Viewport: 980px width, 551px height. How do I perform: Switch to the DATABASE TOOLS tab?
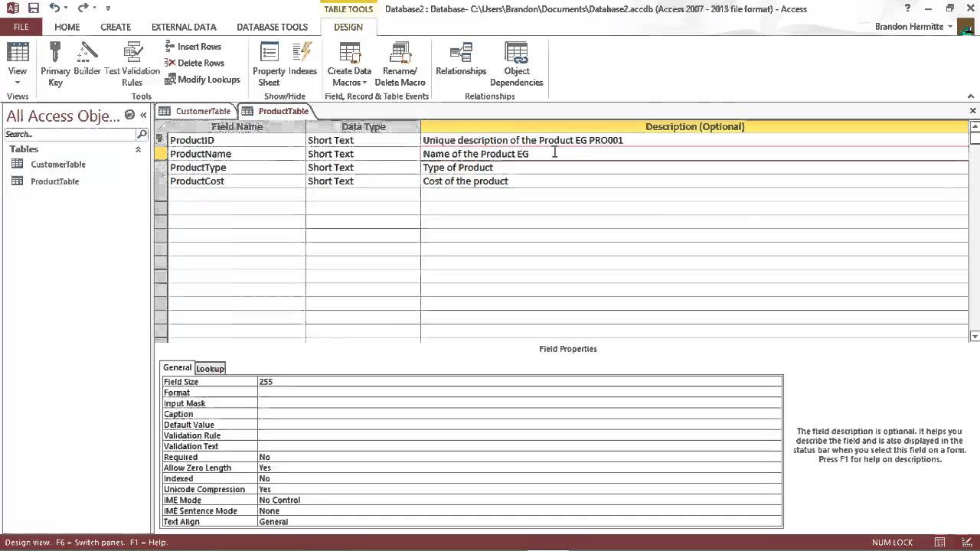(272, 27)
